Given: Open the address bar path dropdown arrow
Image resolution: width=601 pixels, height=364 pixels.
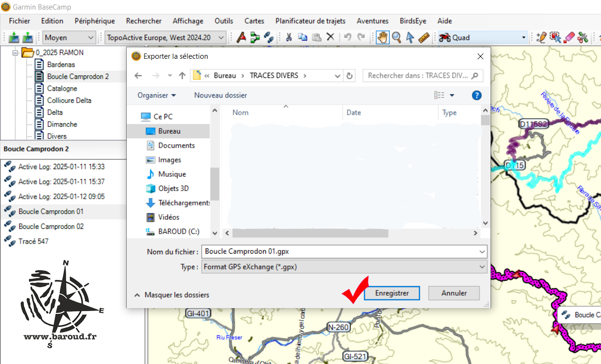Looking at the screenshot, I should pyautogui.click(x=338, y=75).
